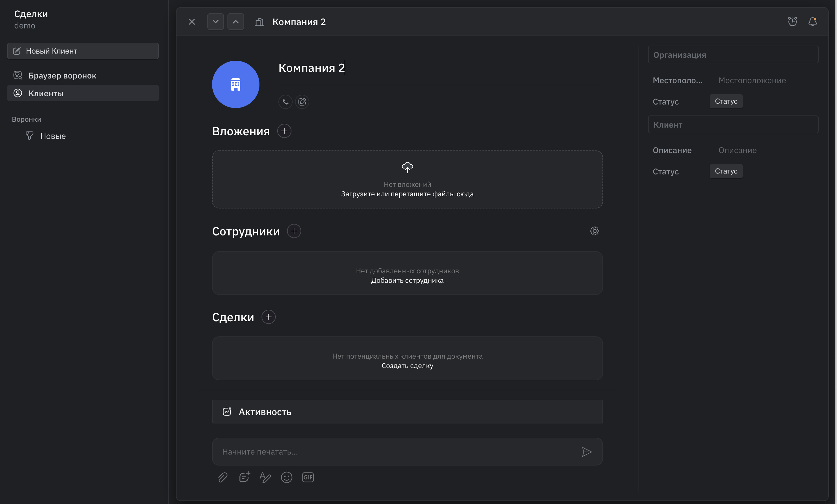Click the Новый Клиент button
The height and width of the screenshot is (504, 837).
point(83,51)
